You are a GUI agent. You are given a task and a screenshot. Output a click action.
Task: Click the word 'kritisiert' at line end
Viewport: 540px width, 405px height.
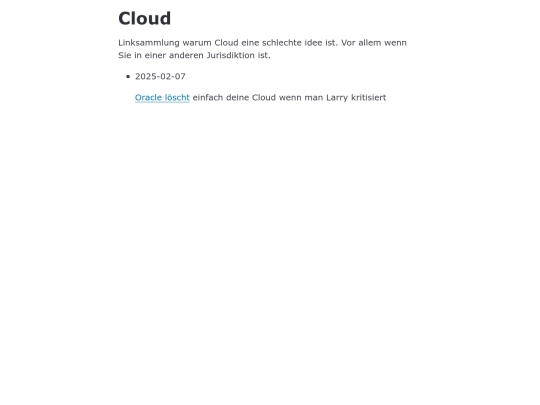coord(368,98)
